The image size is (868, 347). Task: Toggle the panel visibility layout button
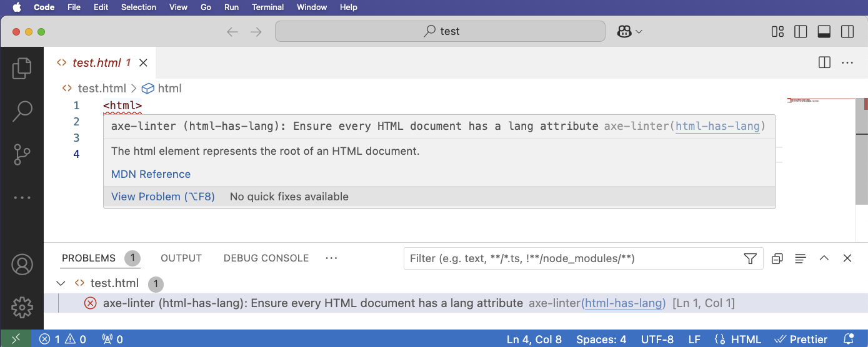[824, 32]
